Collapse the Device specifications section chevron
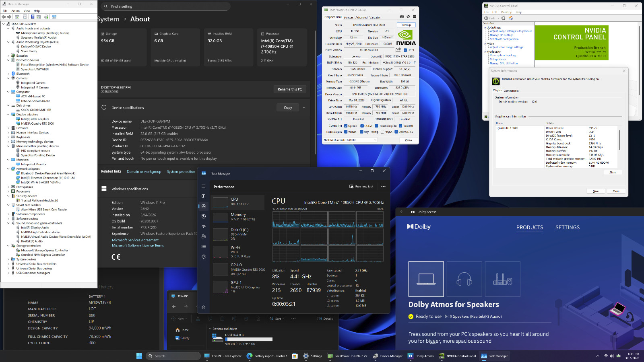Screen dimensions: 644x362 304,108
